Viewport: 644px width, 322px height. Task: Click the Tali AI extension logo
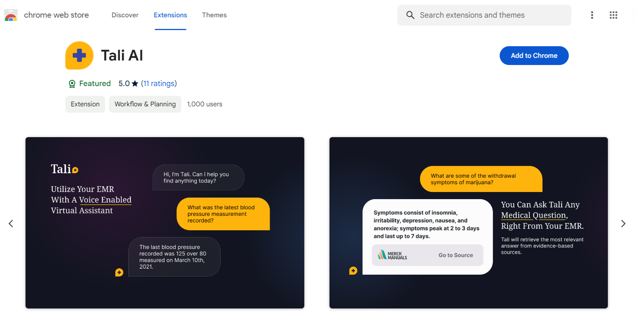click(79, 55)
